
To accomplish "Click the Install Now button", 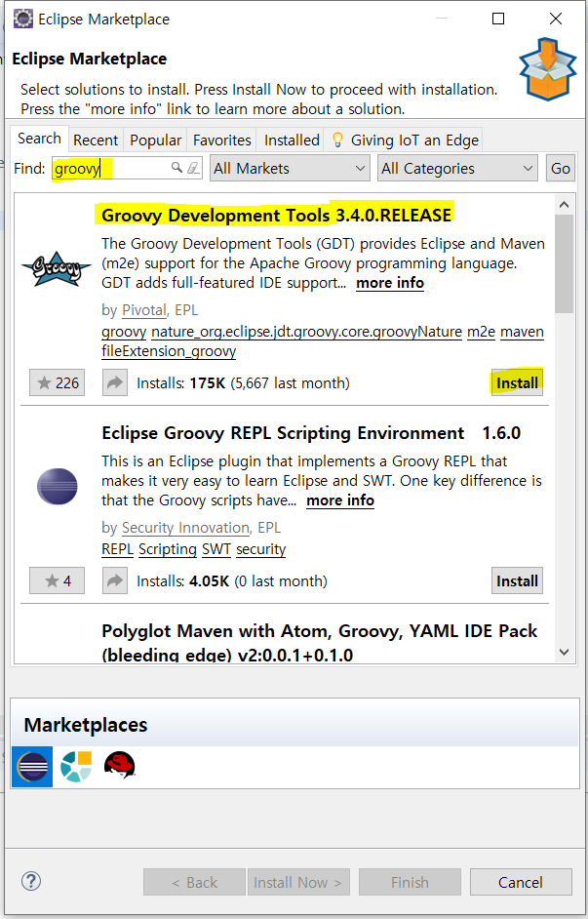I will 298,882.
